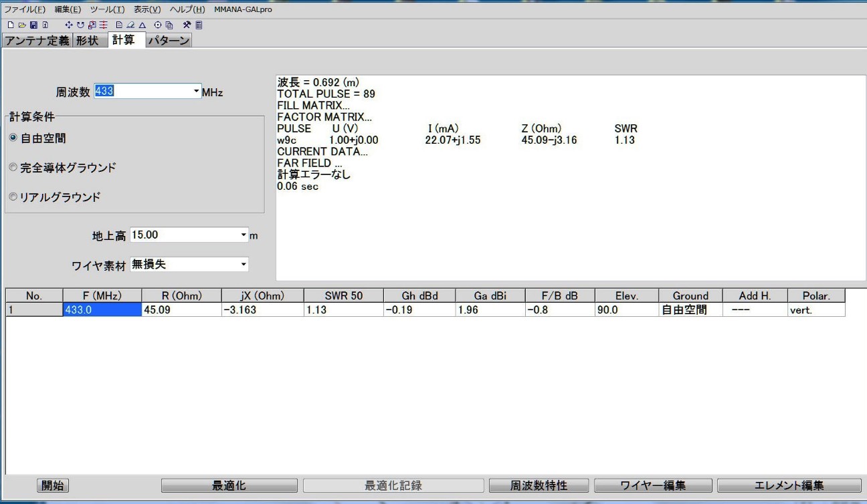Click the info document toolbar icon
The image size is (867, 504).
click(x=45, y=25)
